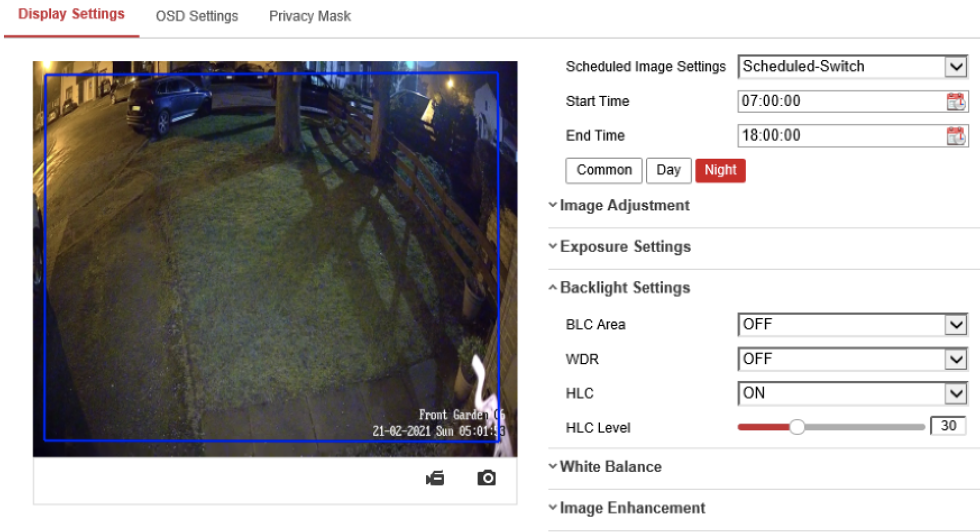The height and width of the screenshot is (532, 980).
Task: Open the WDR dropdown
Action: click(x=852, y=359)
